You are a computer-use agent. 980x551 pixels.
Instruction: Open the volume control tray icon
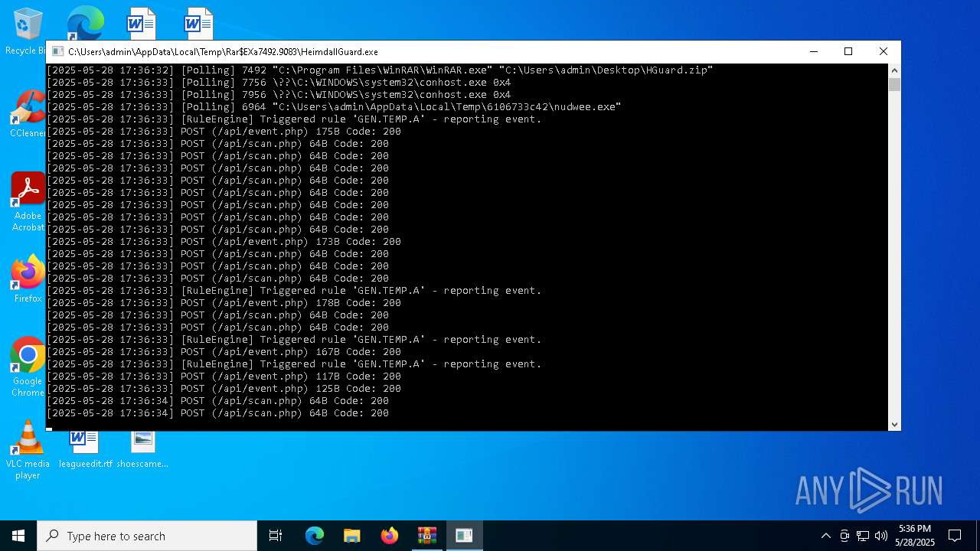[881, 536]
